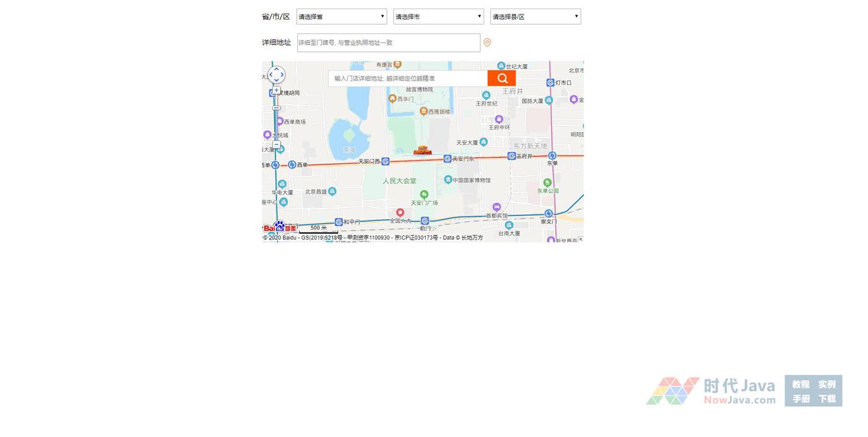Select the 天安门东 subway station icon
This screenshot has height=437, width=868.
[448, 159]
